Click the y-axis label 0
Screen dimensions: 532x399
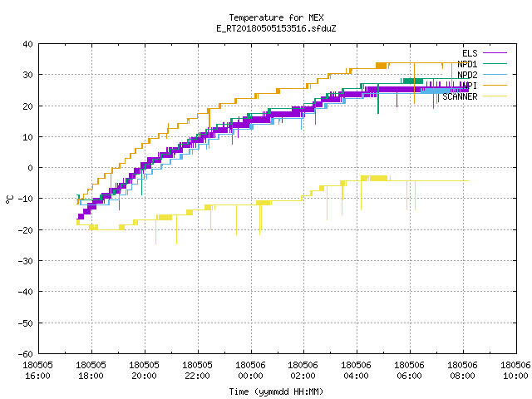coord(31,168)
